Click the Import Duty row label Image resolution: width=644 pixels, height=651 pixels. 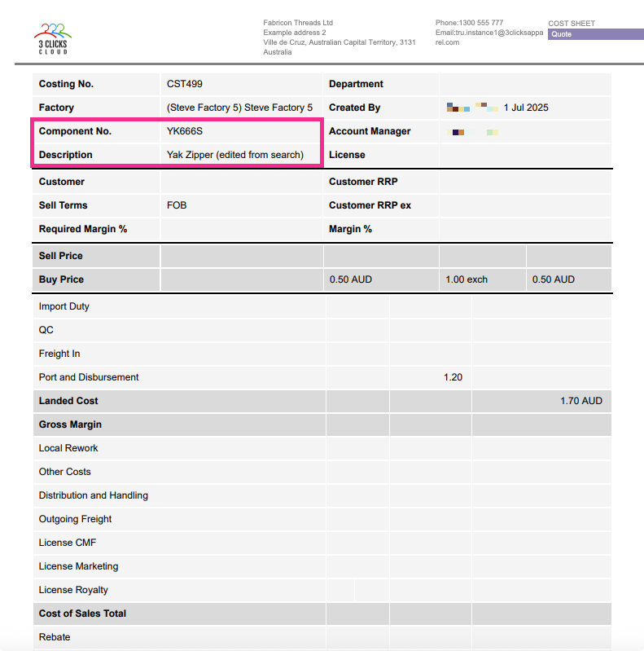click(x=64, y=306)
